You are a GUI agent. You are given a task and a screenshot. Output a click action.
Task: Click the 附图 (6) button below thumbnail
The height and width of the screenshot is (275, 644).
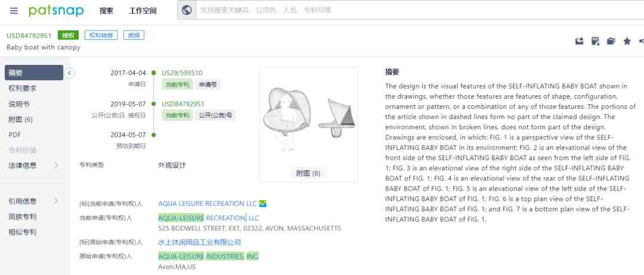tap(308, 173)
